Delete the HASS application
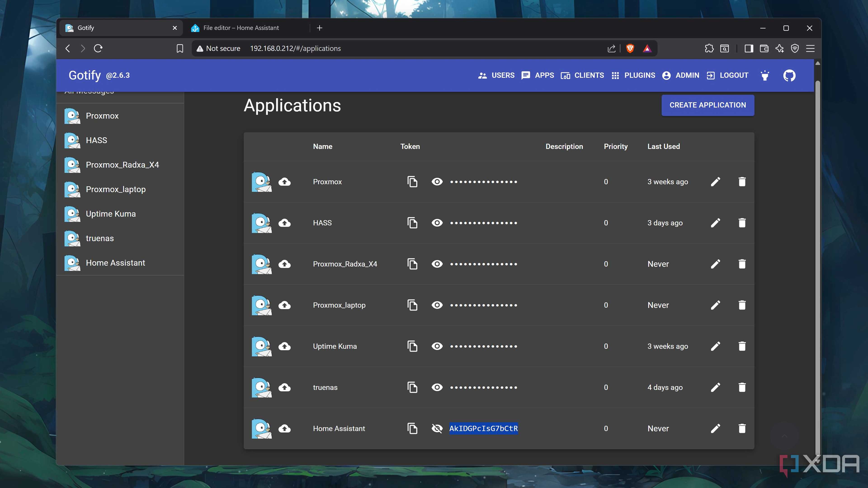 coord(742,223)
